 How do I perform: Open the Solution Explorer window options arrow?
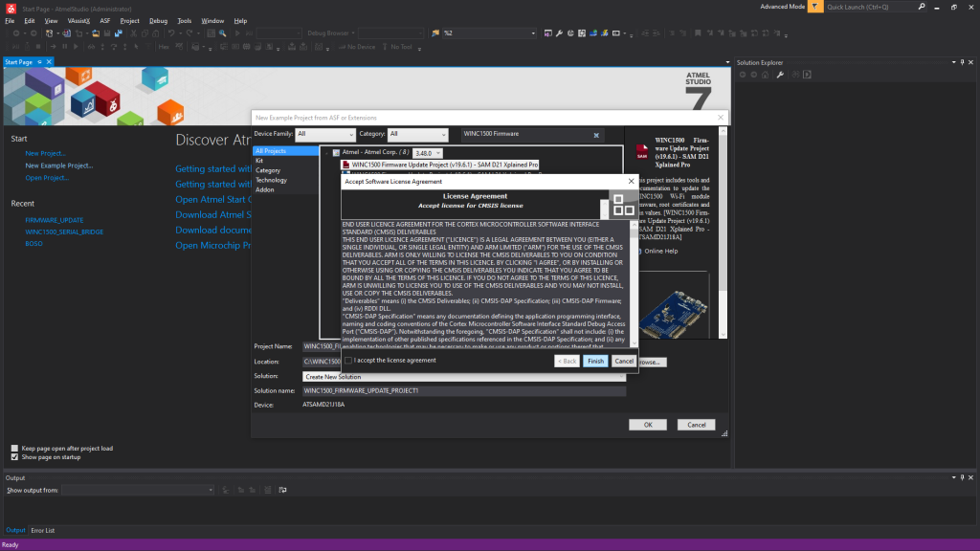coord(954,62)
